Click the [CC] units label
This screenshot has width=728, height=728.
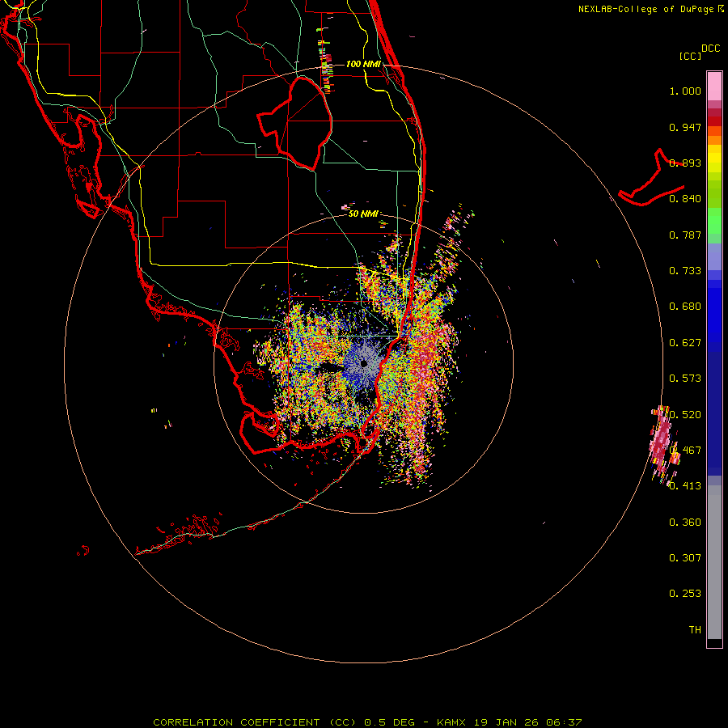689,56
